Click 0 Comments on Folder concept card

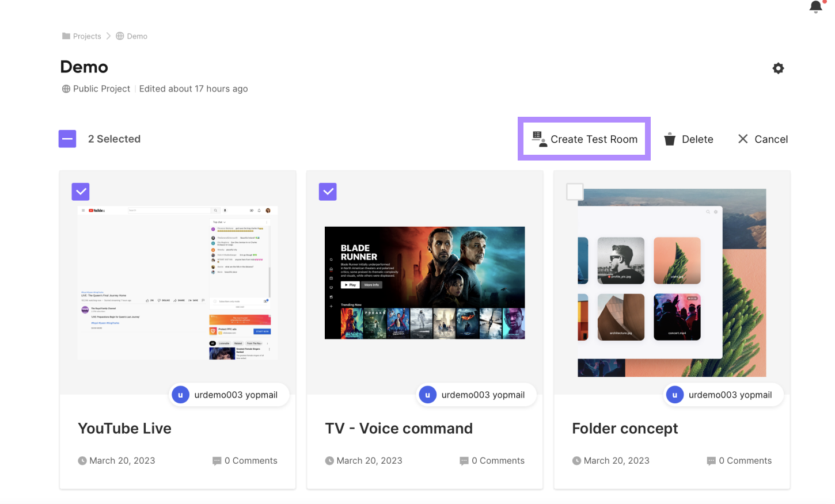click(x=745, y=461)
